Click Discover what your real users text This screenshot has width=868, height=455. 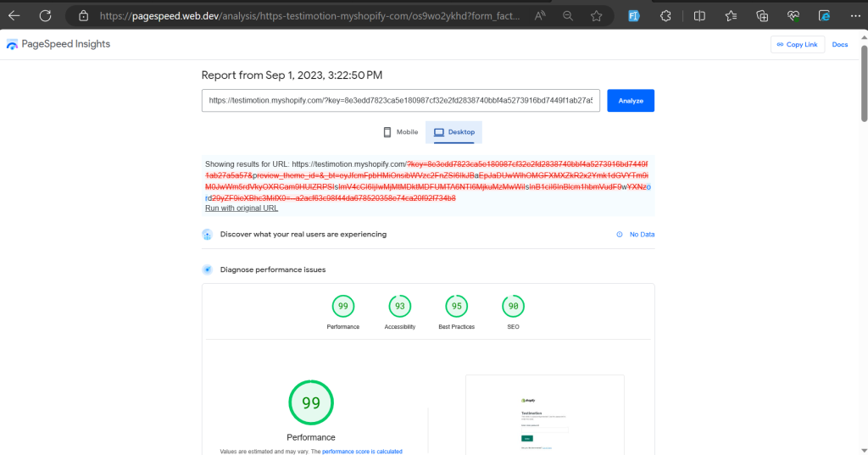pos(303,235)
